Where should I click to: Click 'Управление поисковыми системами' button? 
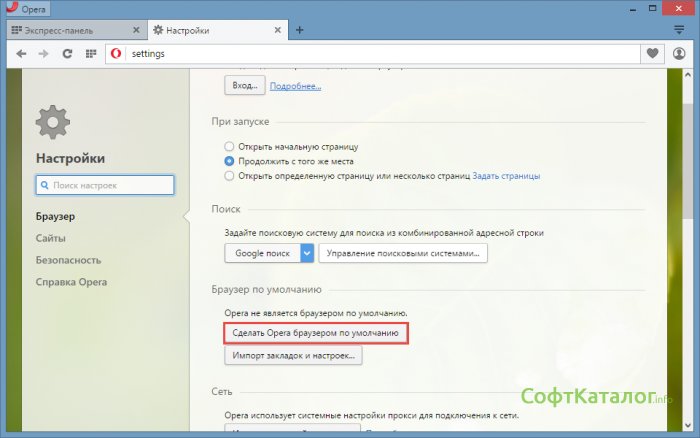click(403, 253)
